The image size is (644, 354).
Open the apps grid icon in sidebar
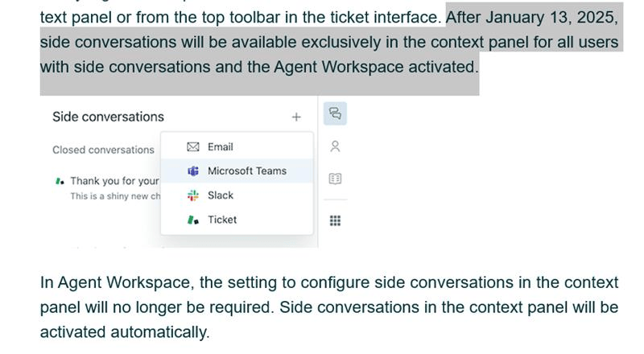click(x=335, y=220)
